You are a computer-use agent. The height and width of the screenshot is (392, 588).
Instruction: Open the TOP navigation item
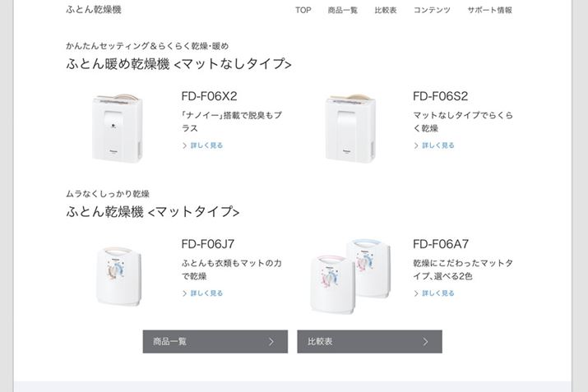point(303,11)
